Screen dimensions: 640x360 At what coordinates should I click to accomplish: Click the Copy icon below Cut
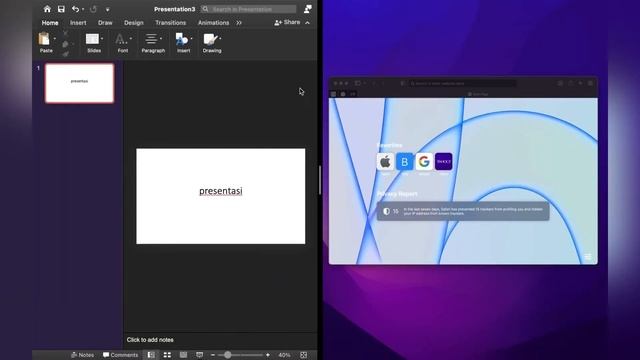pyautogui.click(x=65, y=44)
